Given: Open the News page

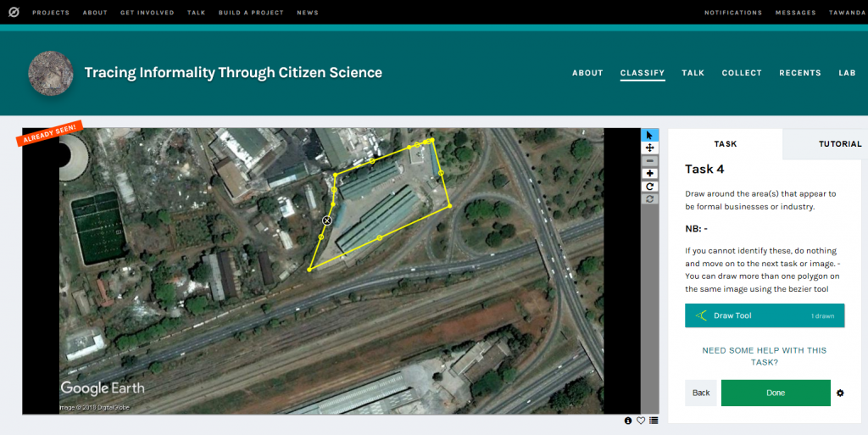Looking at the screenshot, I should coord(307,12).
